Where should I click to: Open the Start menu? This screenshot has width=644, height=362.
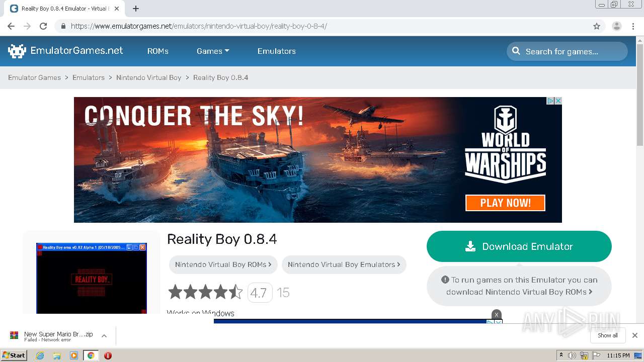click(x=14, y=355)
